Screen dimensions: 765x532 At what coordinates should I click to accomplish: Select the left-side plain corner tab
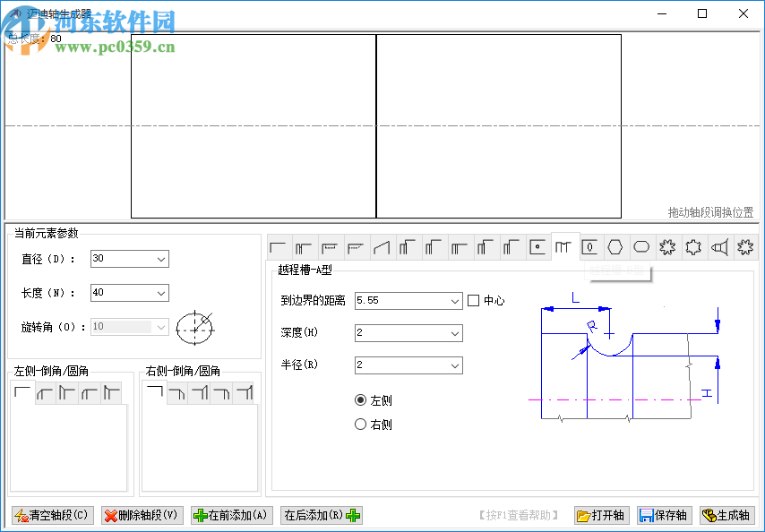[x=22, y=392]
